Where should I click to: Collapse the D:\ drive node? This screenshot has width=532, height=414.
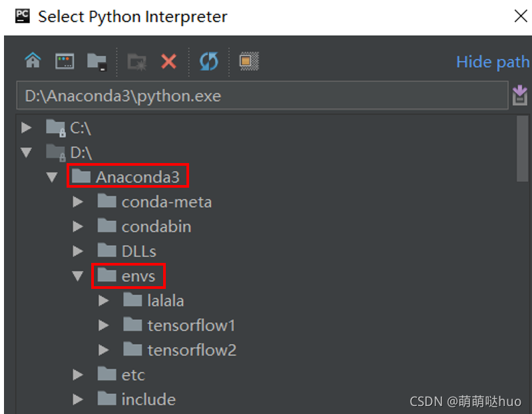tap(26, 152)
